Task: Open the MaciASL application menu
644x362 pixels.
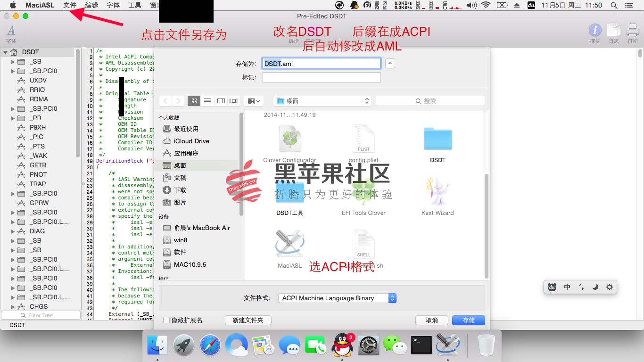Action: point(40,5)
